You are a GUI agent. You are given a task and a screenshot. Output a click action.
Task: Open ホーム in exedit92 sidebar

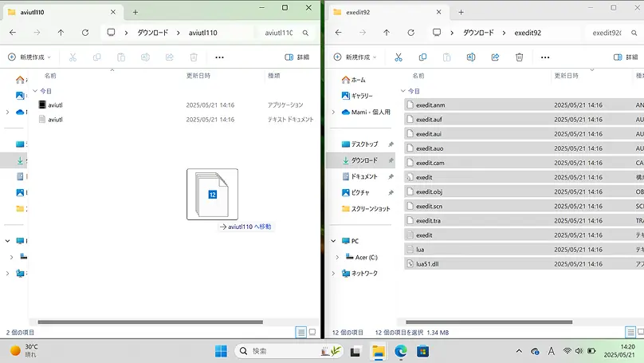[x=353, y=80]
